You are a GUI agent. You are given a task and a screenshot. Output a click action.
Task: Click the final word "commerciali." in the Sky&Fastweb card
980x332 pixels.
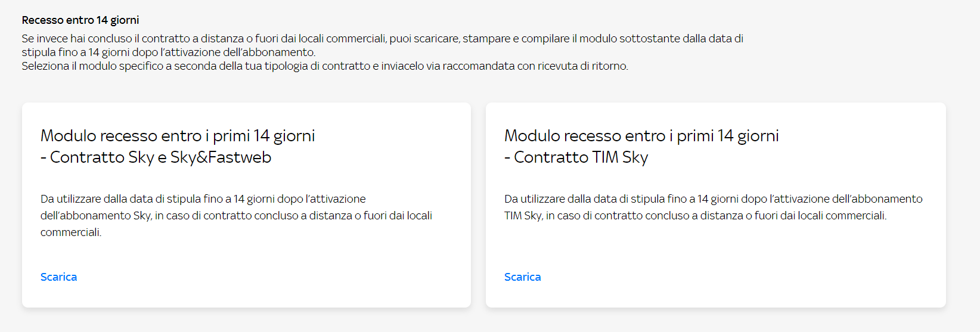point(71,232)
